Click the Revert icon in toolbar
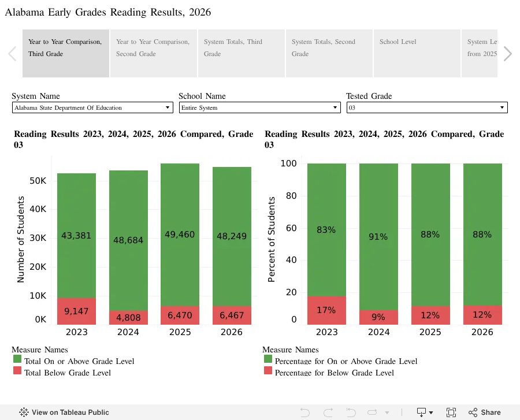This screenshot has width=520, height=420. pos(351,412)
